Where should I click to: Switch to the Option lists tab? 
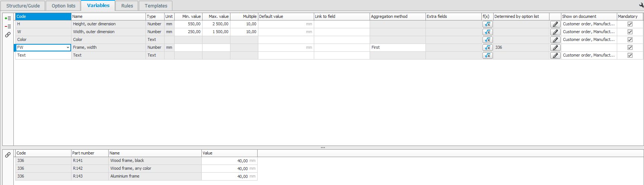coord(63,6)
